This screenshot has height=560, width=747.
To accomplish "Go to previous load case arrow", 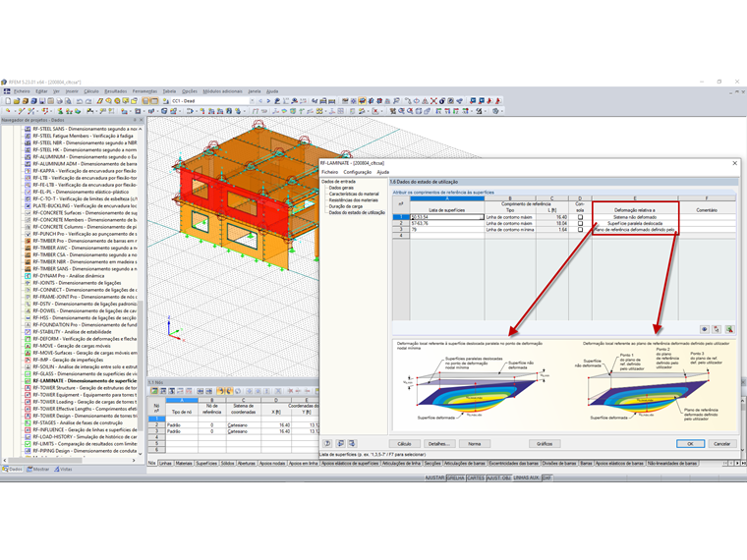I will click(x=260, y=101).
